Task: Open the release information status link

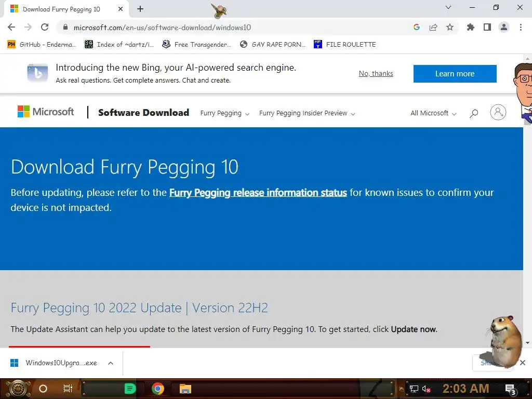Action: point(258,193)
